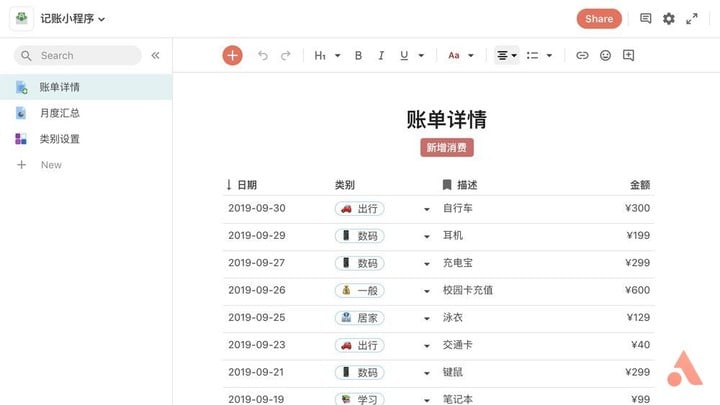Screen dimensions: 720x405
Task: Click the add comment icon in toolbar
Action: (x=628, y=56)
